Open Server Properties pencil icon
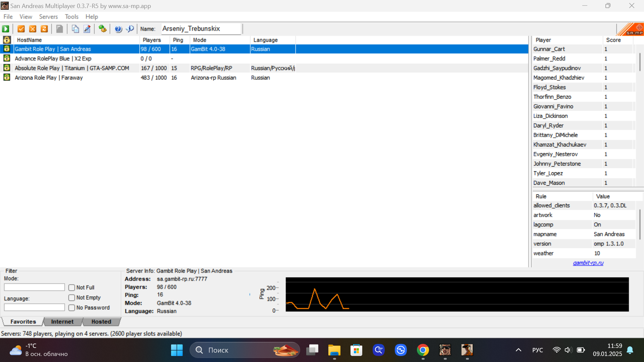 (x=87, y=29)
